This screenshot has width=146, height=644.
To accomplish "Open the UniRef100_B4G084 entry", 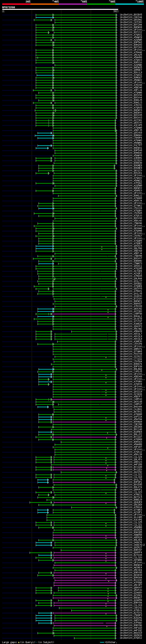I will point(131,407).
